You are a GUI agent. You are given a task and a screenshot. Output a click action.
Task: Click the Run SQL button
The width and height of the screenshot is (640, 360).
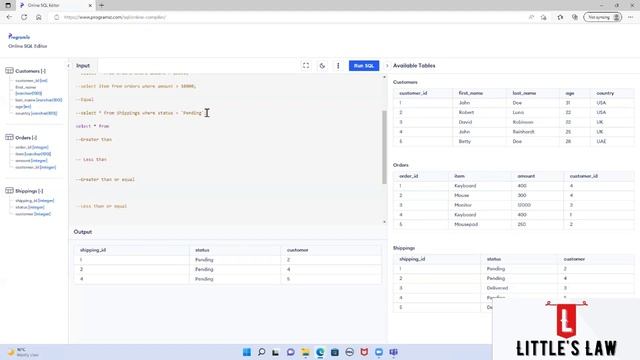[x=364, y=66]
